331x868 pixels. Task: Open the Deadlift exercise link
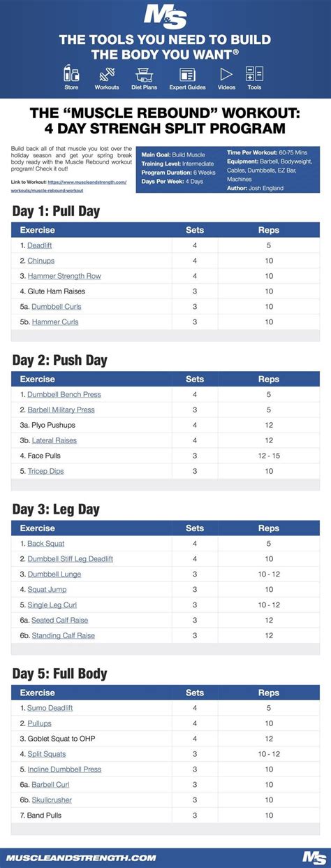coord(39,245)
